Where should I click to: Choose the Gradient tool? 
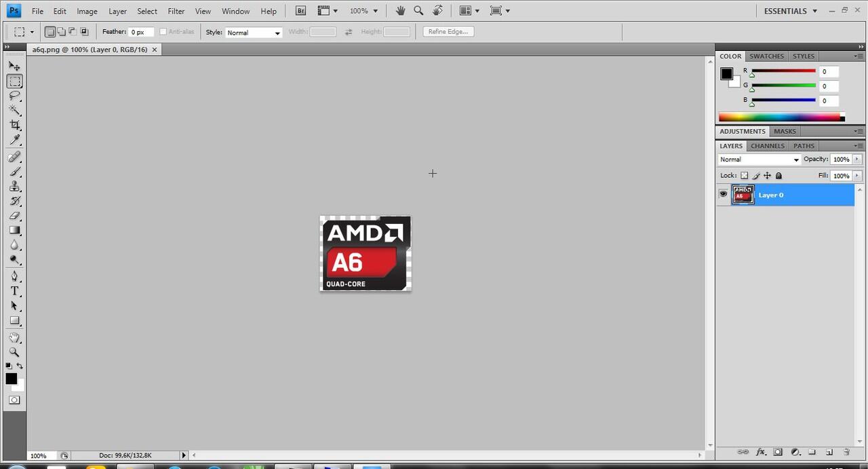click(14, 231)
